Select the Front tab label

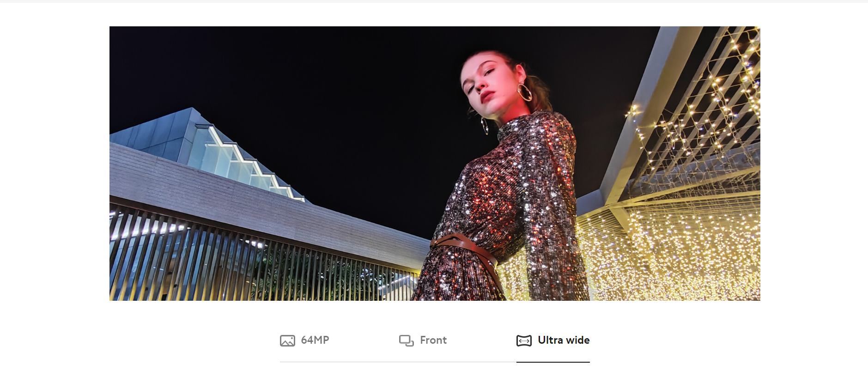click(433, 340)
